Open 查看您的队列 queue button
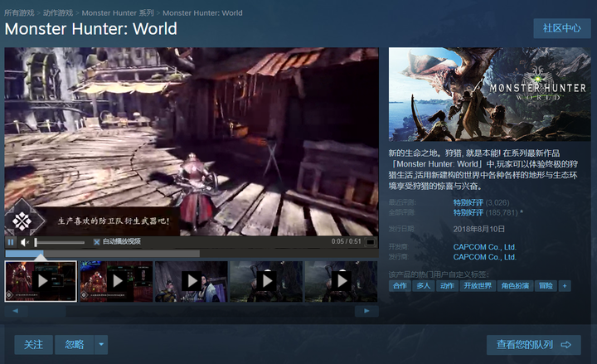 pos(534,344)
